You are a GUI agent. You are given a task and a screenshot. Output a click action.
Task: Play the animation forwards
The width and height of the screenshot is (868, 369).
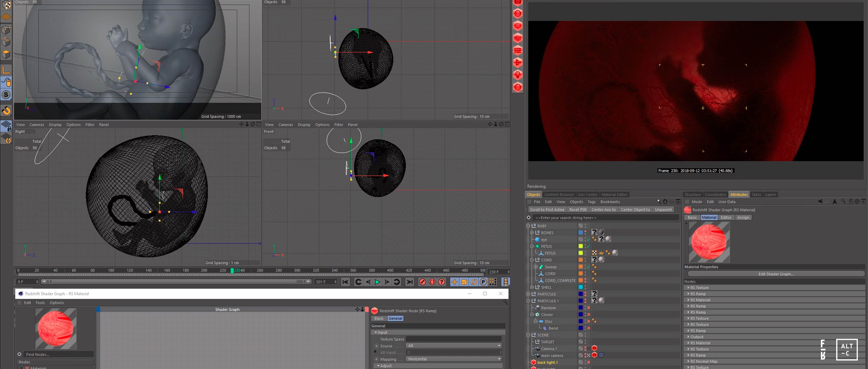377,282
